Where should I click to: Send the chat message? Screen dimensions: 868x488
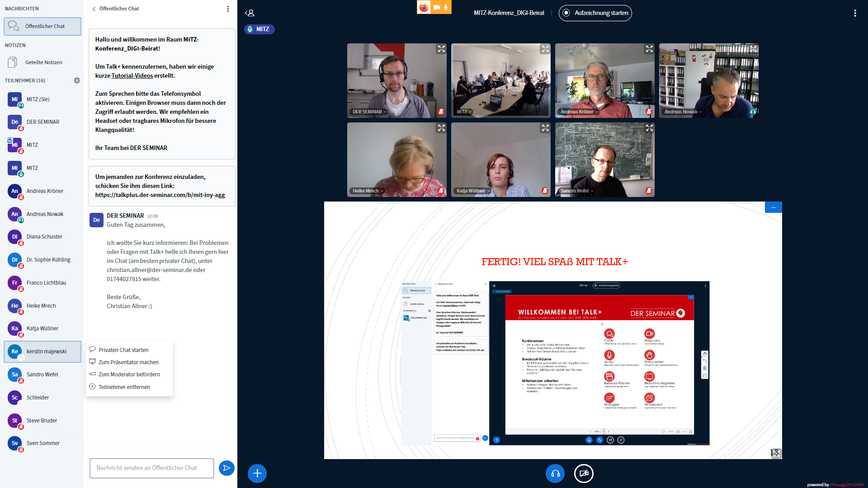point(226,468)
